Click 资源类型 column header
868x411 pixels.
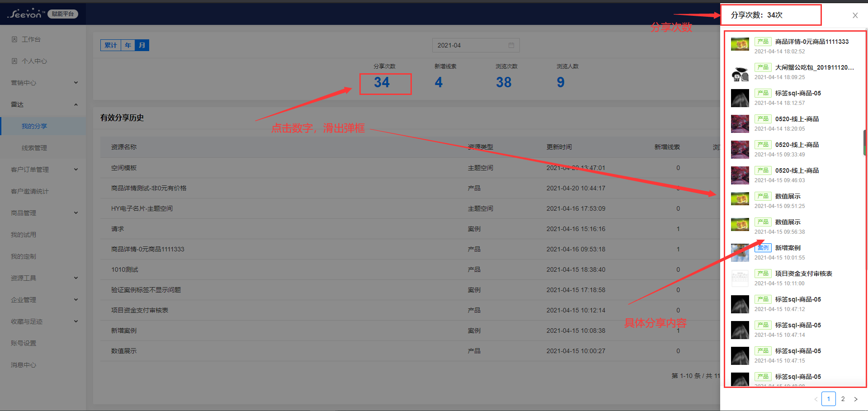(x=481, y=147)
